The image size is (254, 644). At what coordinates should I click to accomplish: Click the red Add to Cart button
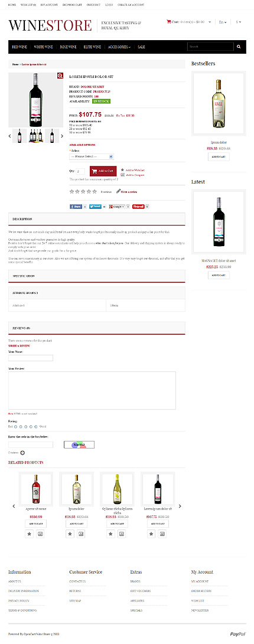(x=103, y=171)
